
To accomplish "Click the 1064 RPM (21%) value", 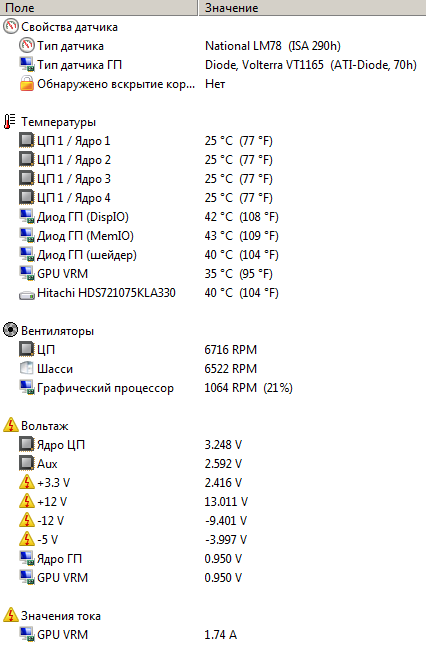I will point(249,388).
